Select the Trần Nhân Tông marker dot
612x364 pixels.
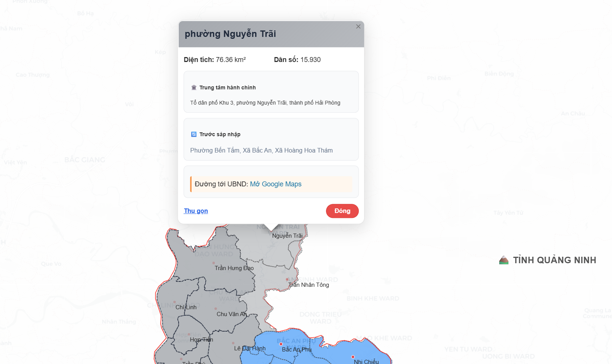click(287, 279)
